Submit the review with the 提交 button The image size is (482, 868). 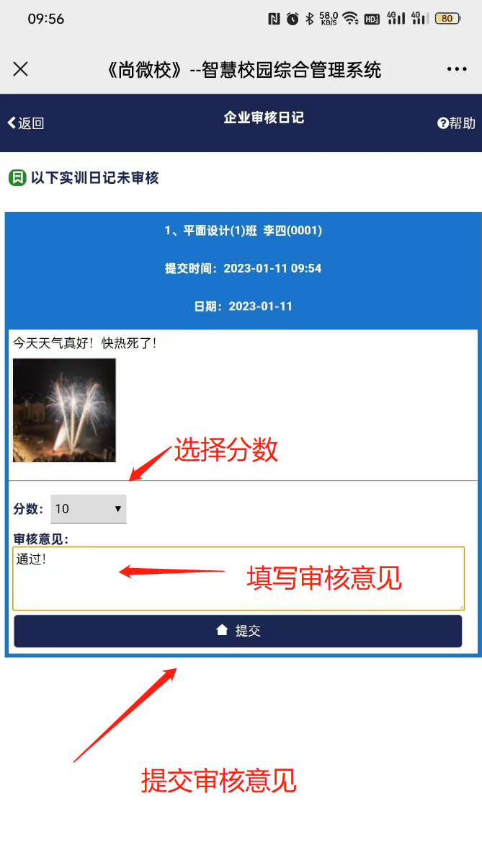(238, 632)
